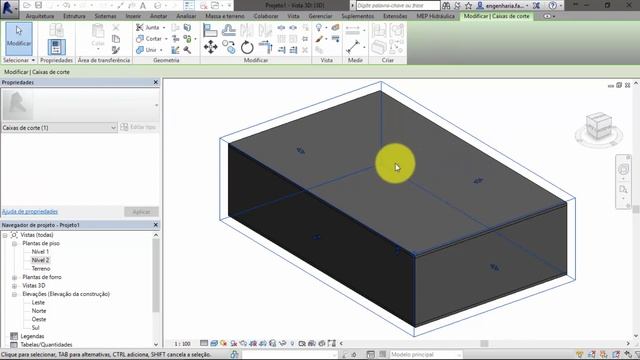
Task: Expand the Plantas de forro node
Action: coord(14,277)
